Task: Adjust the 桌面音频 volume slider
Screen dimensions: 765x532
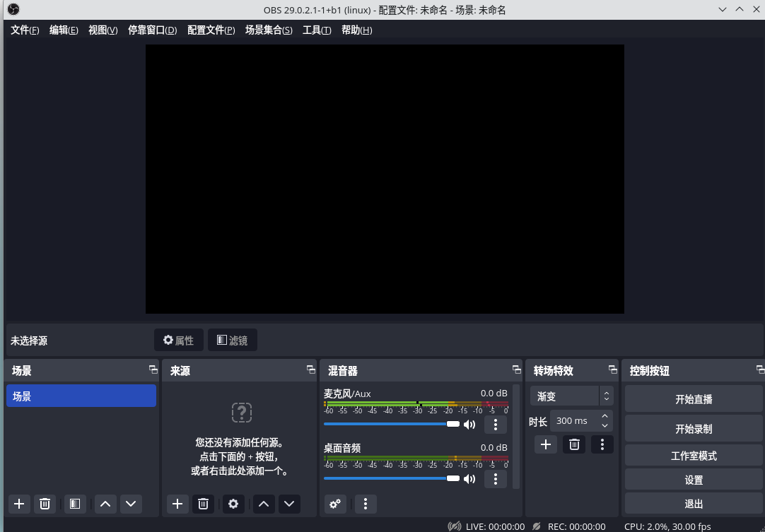Action: pos(392,478)
